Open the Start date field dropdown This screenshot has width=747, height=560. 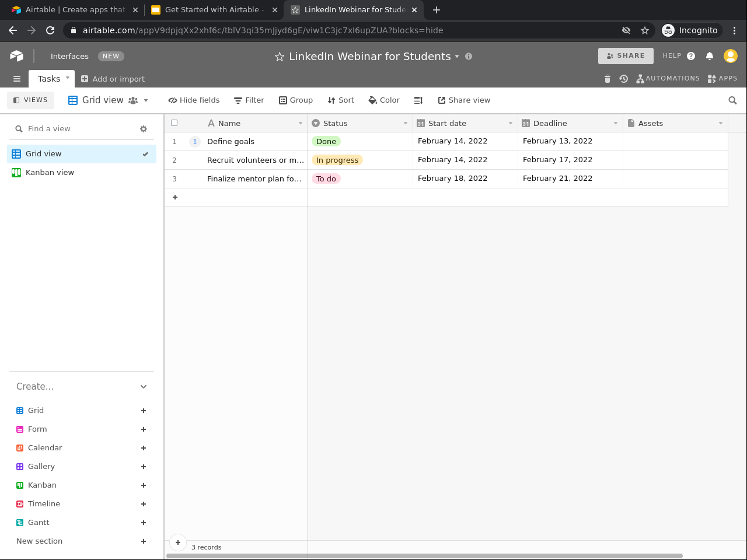[511, 124]
